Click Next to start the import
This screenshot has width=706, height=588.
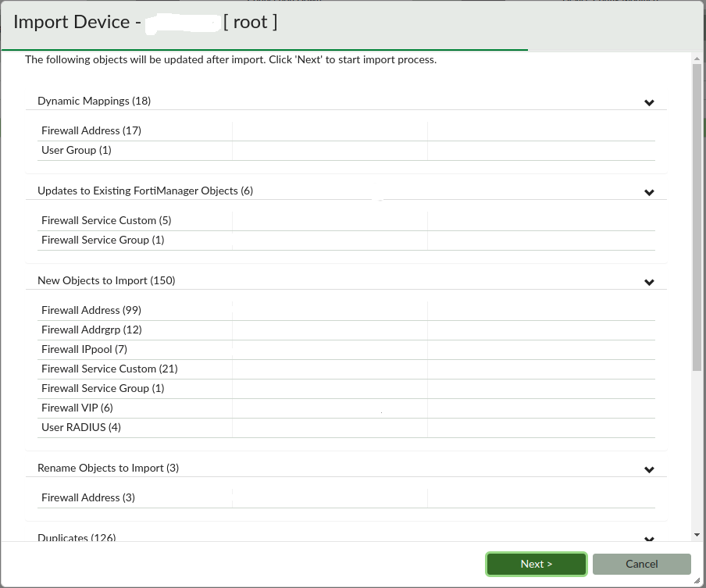pyautogui.click(x=536, y=564)
